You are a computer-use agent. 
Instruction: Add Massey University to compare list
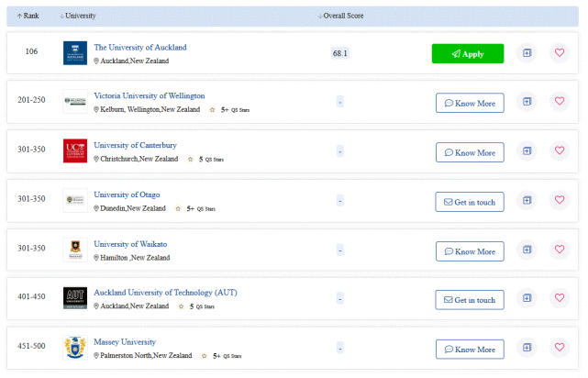527,350
